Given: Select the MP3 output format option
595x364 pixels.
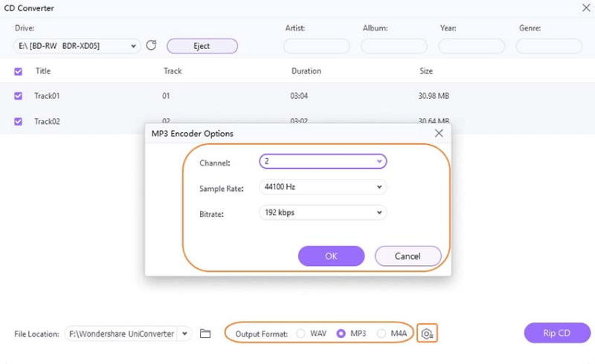Looking at the screenshot, I should (x=341, y=334).
